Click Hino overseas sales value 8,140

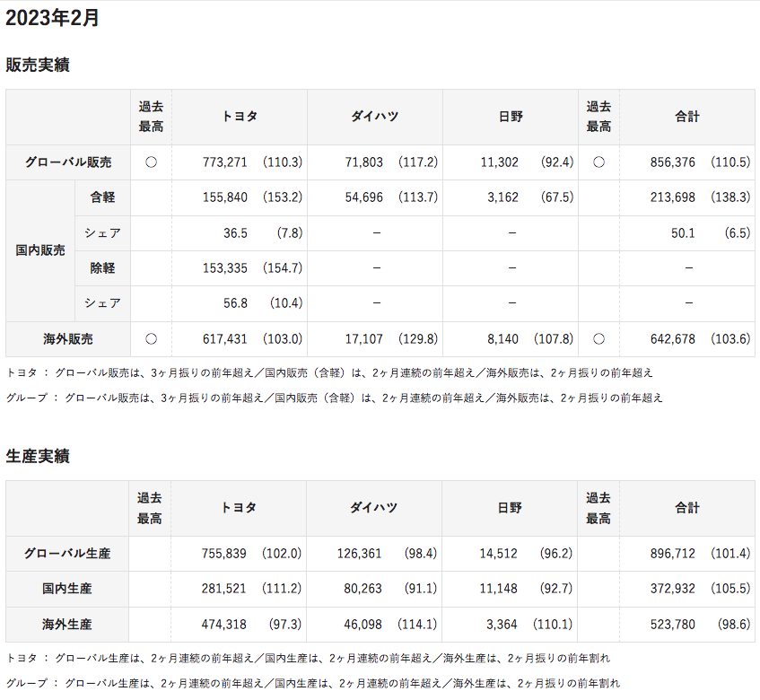(503, 339)
